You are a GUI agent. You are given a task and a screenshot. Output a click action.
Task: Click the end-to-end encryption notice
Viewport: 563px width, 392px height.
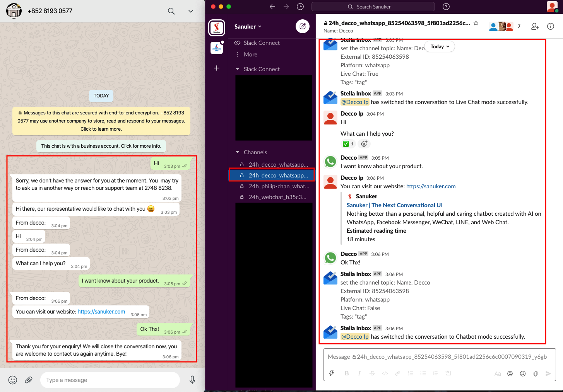[101, 121]
